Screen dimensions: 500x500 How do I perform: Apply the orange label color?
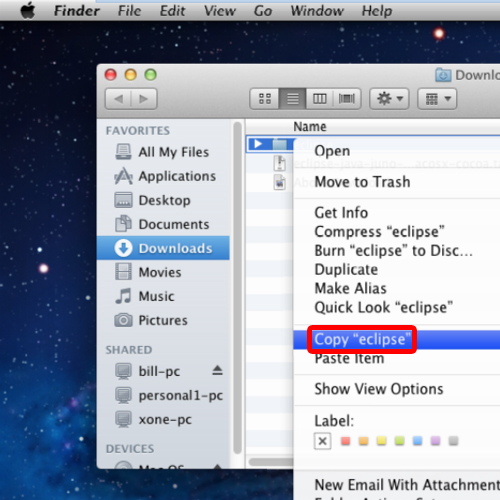tap(364, 441)
